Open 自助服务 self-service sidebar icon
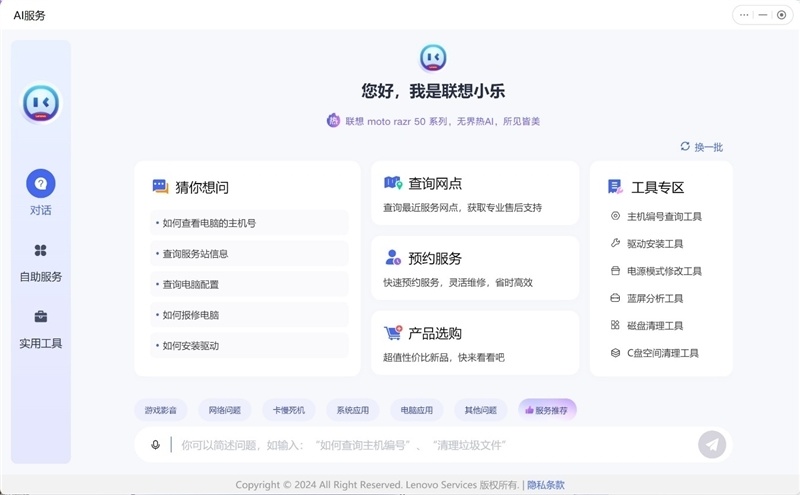Image resolution: width=800 pixels, height=495 pixels. coord(41,251)
